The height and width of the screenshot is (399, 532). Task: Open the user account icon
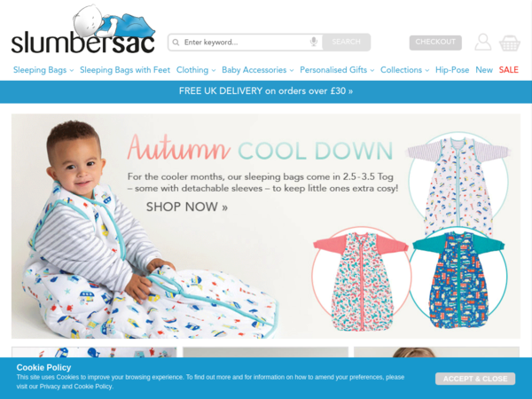click(483, 42)
